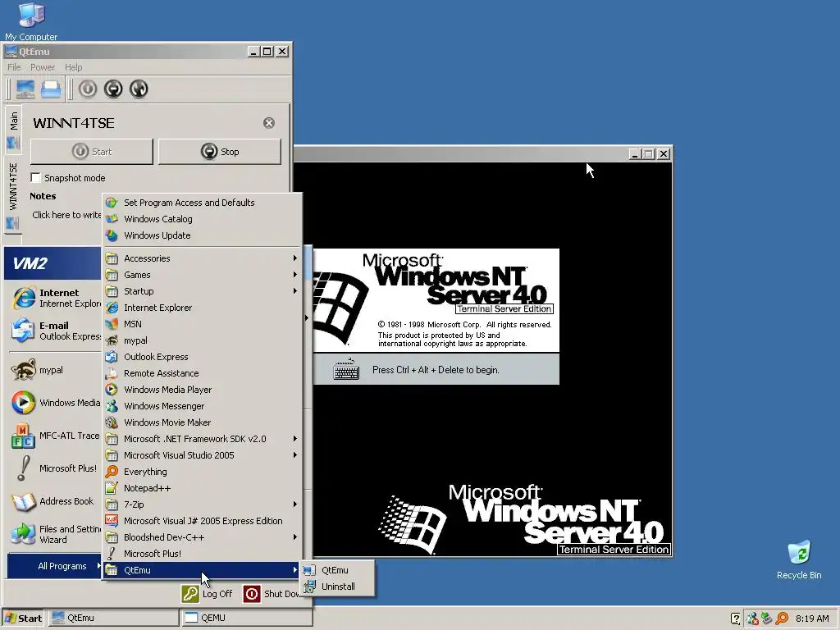Select the highlighted QtEmu folder entry

pyautogui.click(x=203, y=571)
